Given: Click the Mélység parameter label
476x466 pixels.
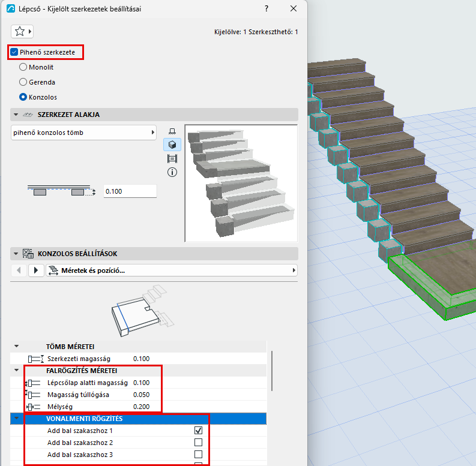Looking at the screenshot, I should [60, 407].
